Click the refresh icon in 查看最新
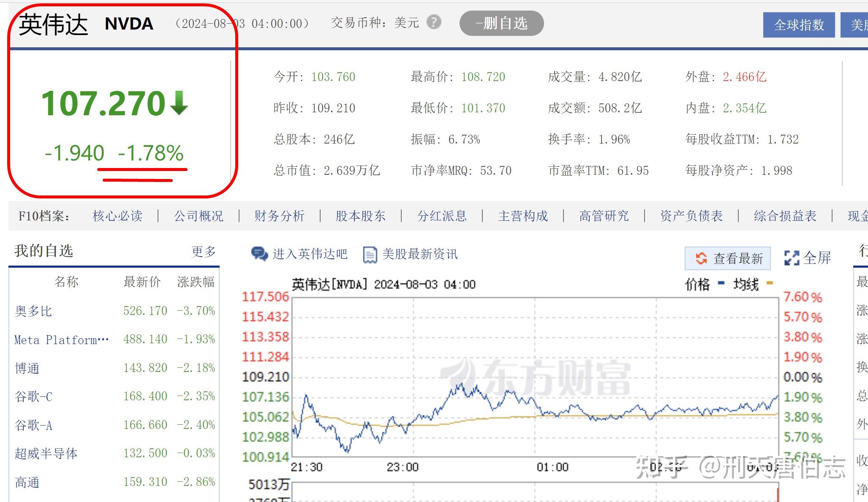This screenshot has height=502, width=868. point(701,258)
